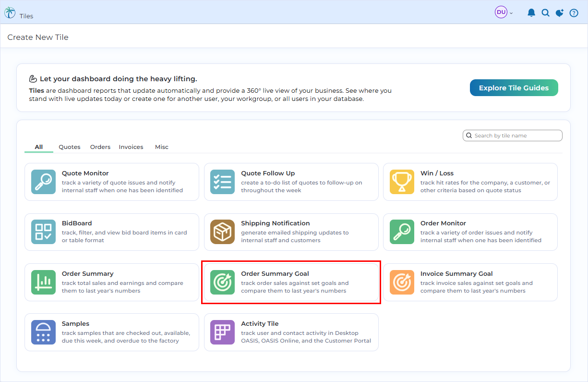
Task: Click the Order Summary bar chart icon
Action: point(43,282)
